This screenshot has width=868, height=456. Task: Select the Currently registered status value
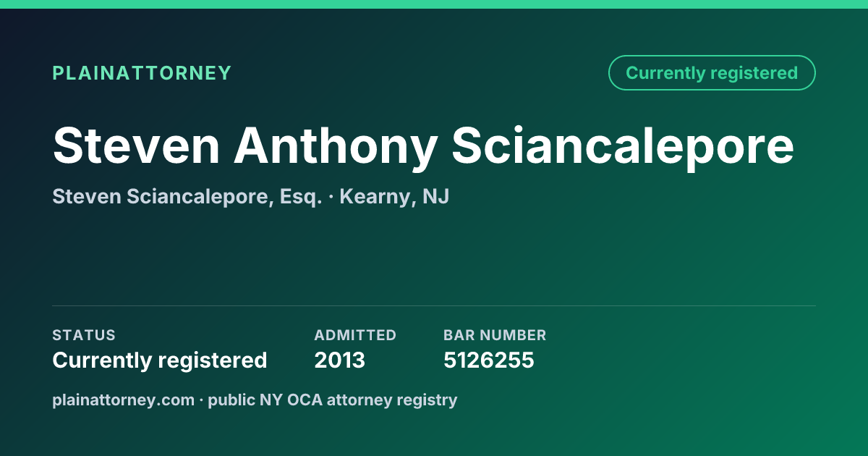160,360
